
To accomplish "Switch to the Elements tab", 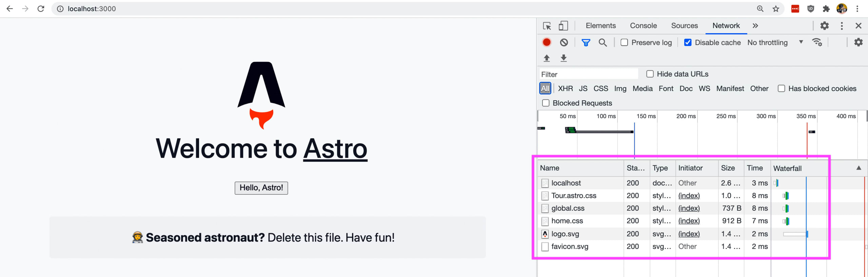I will (x=600, y=26).
